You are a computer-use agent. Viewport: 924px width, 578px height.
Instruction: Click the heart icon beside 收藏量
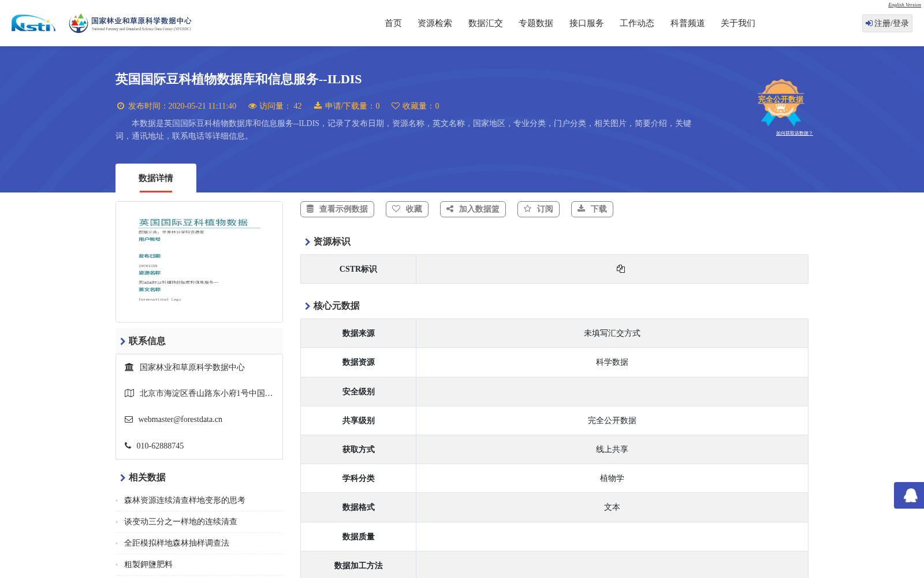[x=396, y=106]
